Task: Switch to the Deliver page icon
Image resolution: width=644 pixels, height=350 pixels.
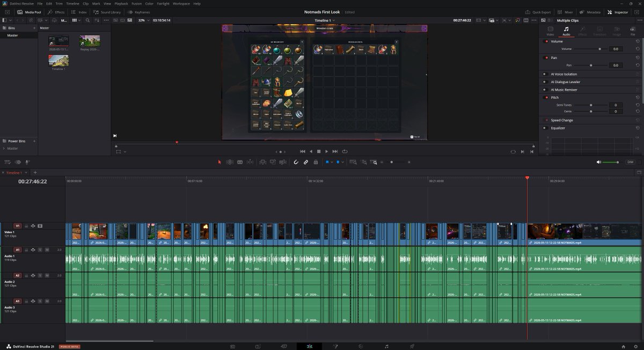Action: click(412, 346)
